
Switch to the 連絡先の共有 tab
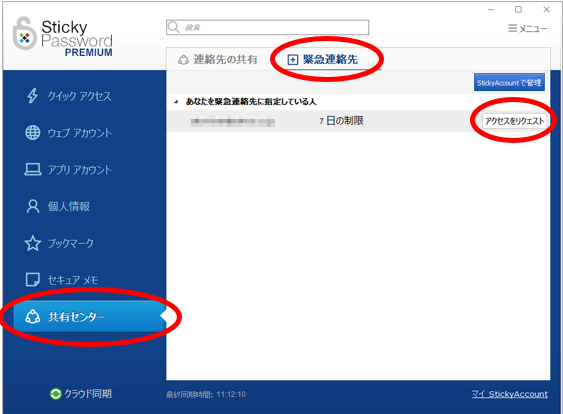[218, 59]
